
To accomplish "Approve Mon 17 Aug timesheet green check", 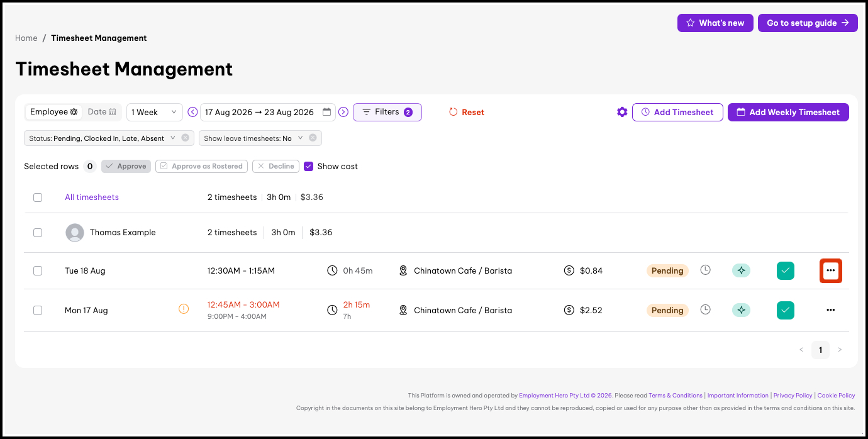I will [785, 310].
